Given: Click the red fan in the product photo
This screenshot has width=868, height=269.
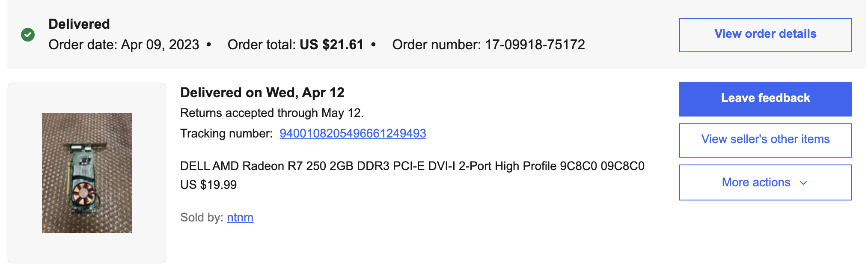Looking at the screenshot, I should [82, 193].
